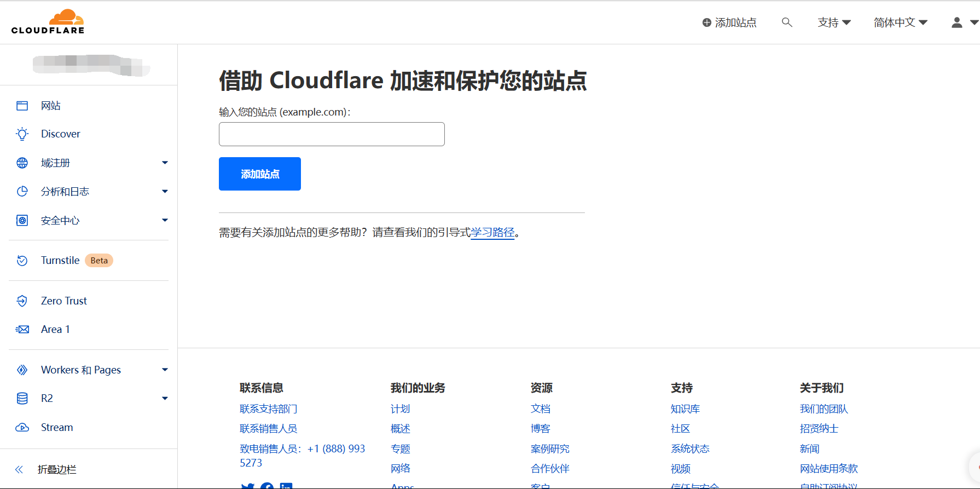Open 招贤纳士 footer link

coord(819,429)
